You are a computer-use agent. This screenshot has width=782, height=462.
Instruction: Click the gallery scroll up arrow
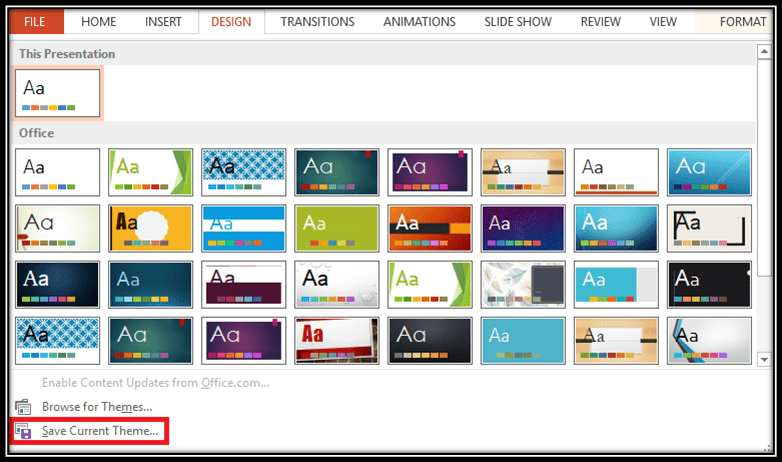764,52
